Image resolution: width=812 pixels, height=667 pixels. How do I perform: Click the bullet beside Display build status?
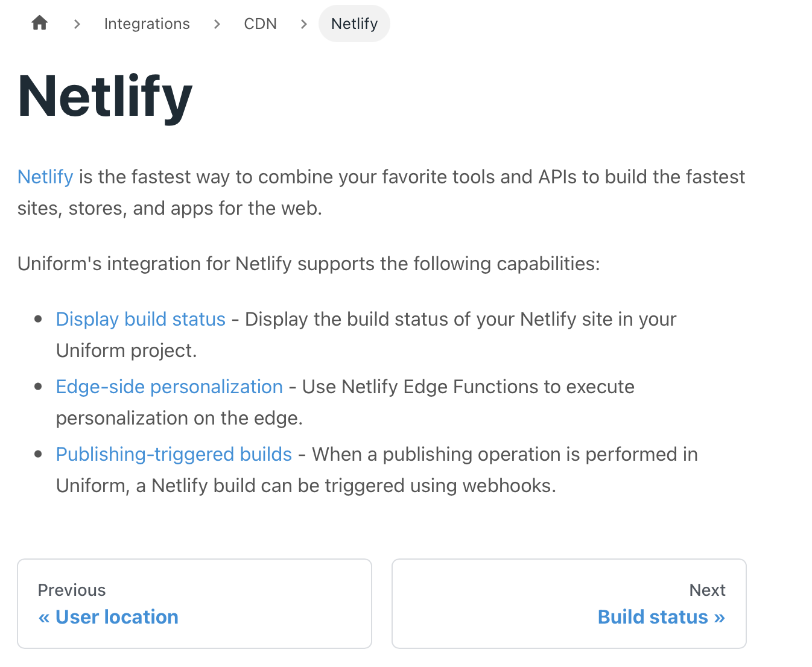[38, 319]
